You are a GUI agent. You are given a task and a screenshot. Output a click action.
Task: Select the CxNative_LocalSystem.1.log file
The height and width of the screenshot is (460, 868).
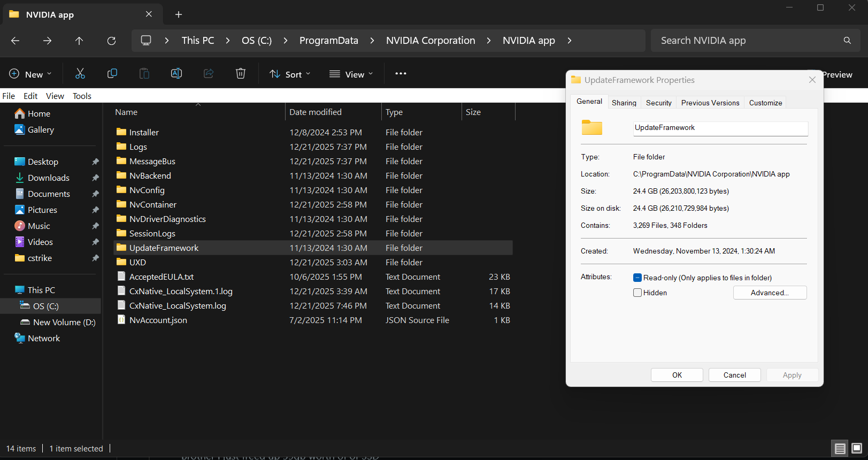314,291
